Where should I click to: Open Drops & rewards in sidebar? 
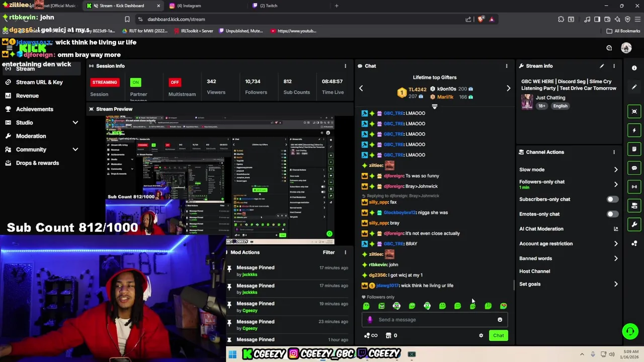tap(37, 163)
